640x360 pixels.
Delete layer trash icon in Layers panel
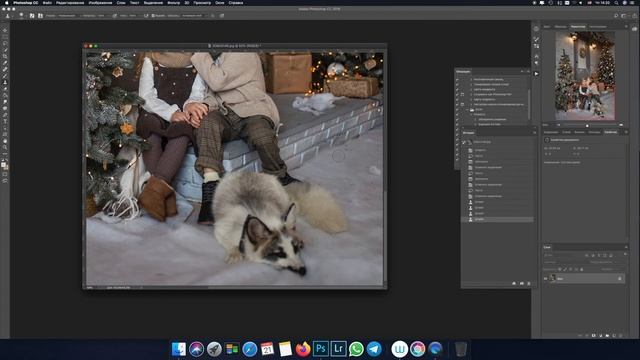pos(621,336)
